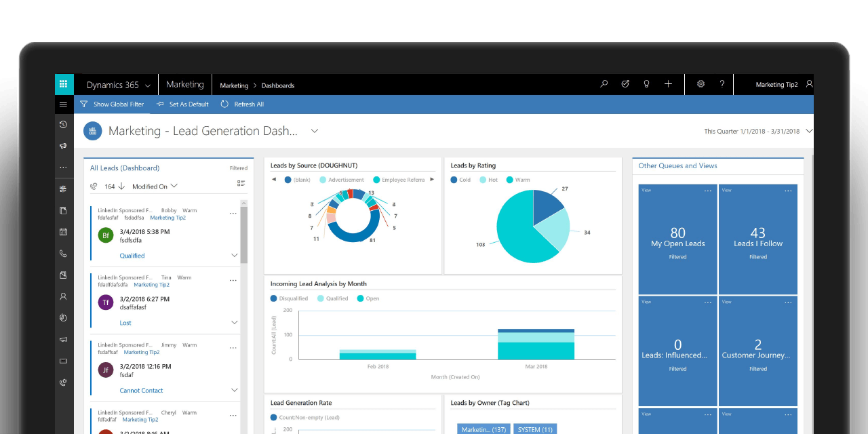The width and height of the screenshot is (868, 434).
Task: Click the sliders icon below sidebar ellipsis
Action: pos(64,189)
